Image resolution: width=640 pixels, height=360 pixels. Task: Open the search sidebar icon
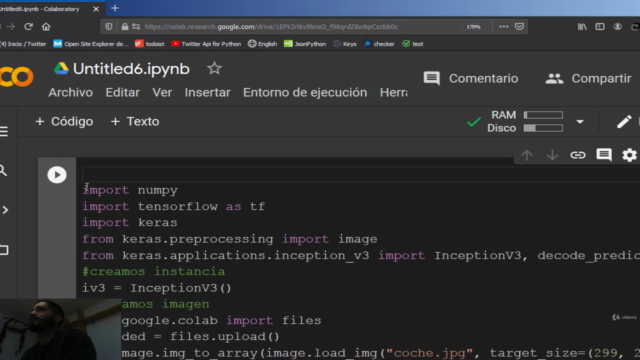tap(4, 171)
